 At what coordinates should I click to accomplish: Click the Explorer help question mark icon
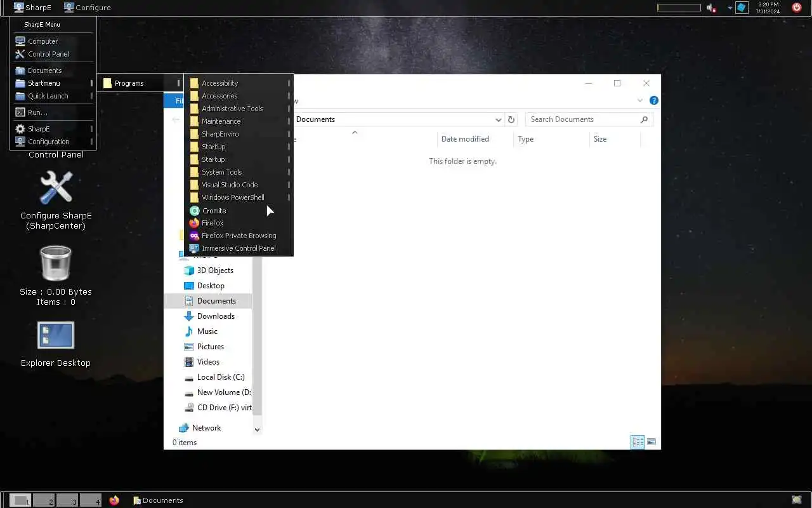654,100
